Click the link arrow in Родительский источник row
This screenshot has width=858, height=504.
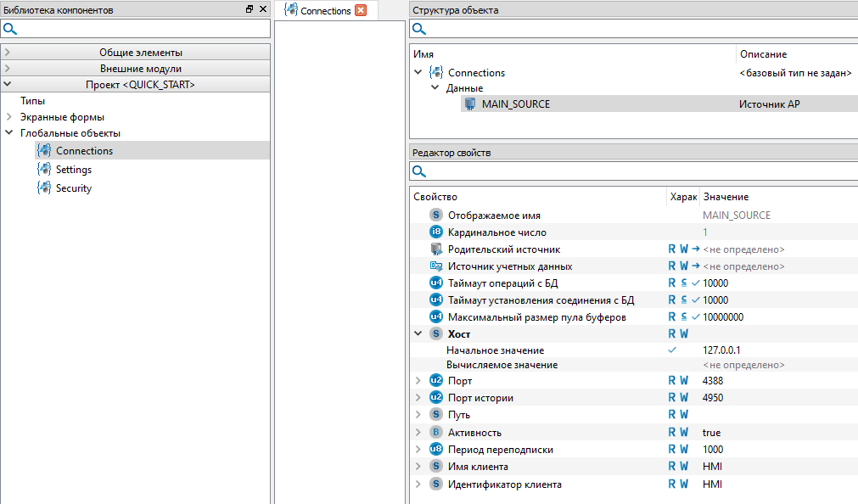696,249
